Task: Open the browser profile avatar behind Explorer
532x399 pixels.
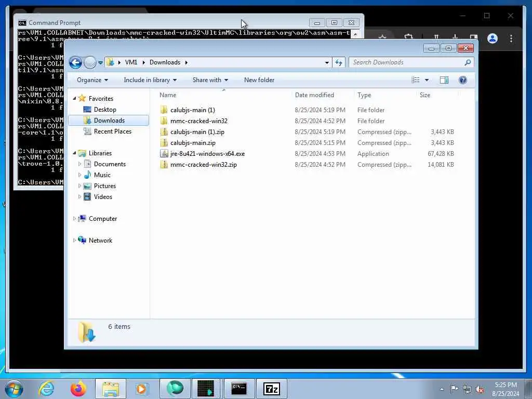Action: 493,38
